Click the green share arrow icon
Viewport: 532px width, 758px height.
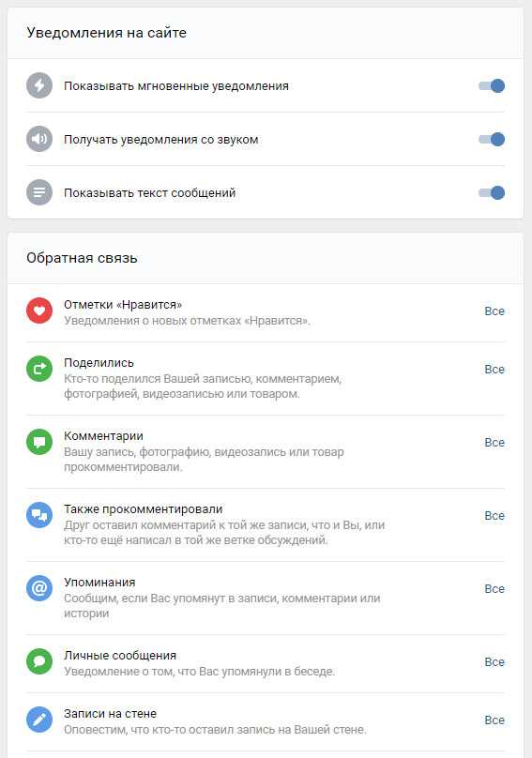coord(39,369)
